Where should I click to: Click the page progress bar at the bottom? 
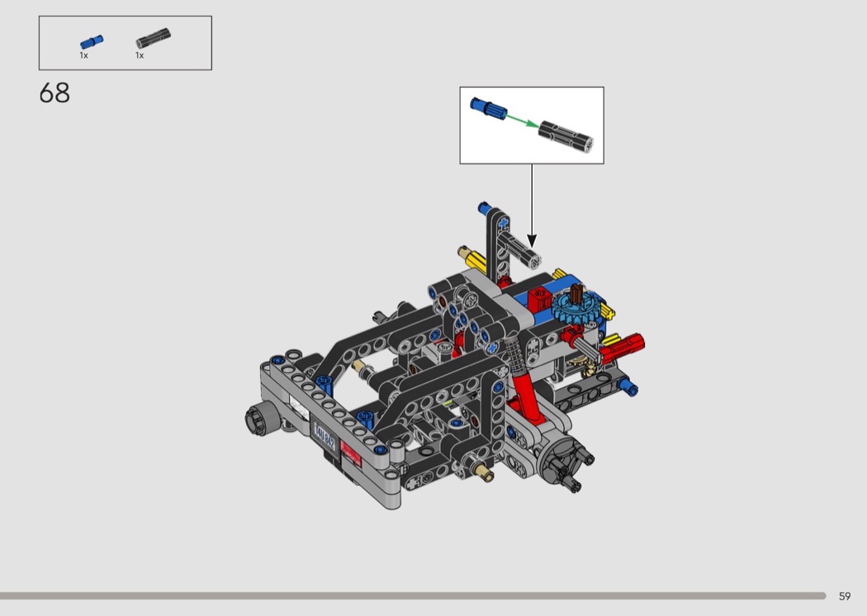pos(413,595)
